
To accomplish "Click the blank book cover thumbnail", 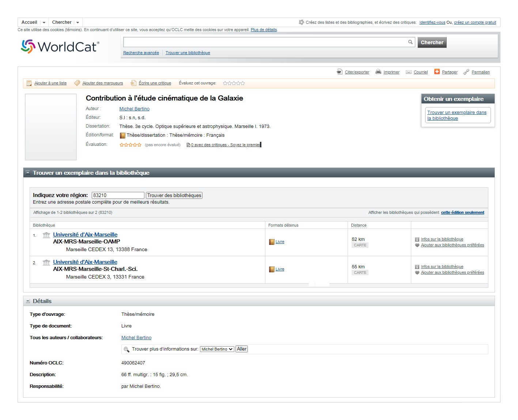I will point(51,127).
